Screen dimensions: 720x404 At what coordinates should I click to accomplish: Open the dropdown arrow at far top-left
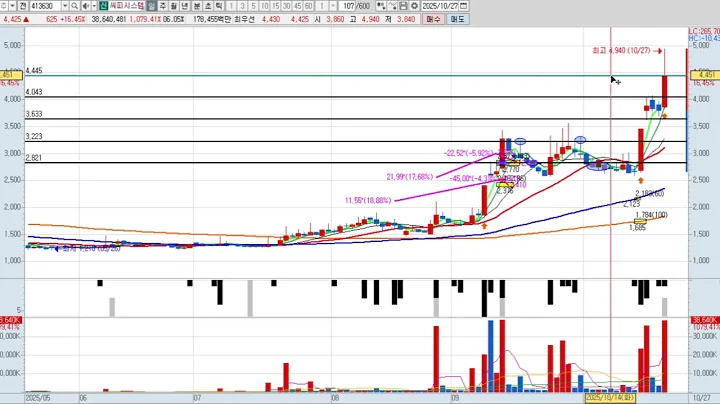tap(12, 6)
